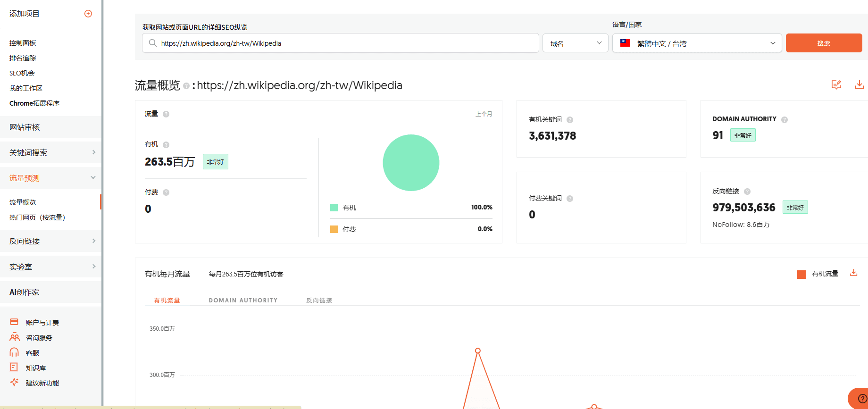Click the green traffic pie chart
This screenshot has height=409, width=868.
(411, 163)
